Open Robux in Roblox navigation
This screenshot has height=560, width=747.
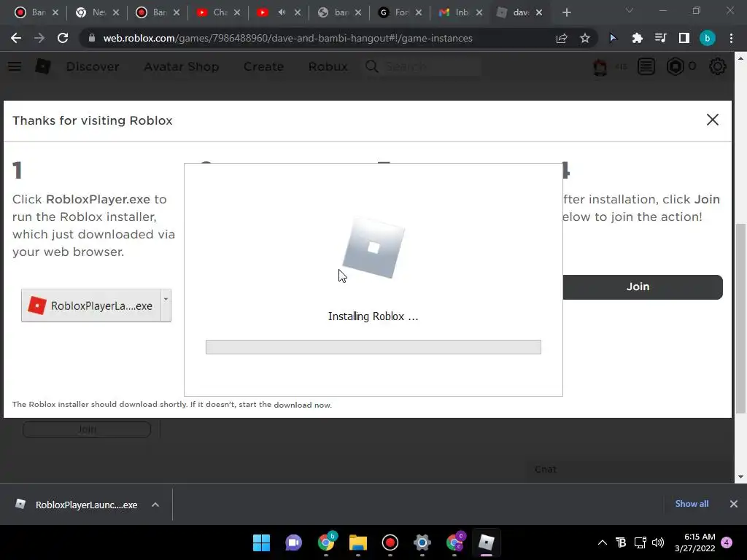tap(328, 66)
